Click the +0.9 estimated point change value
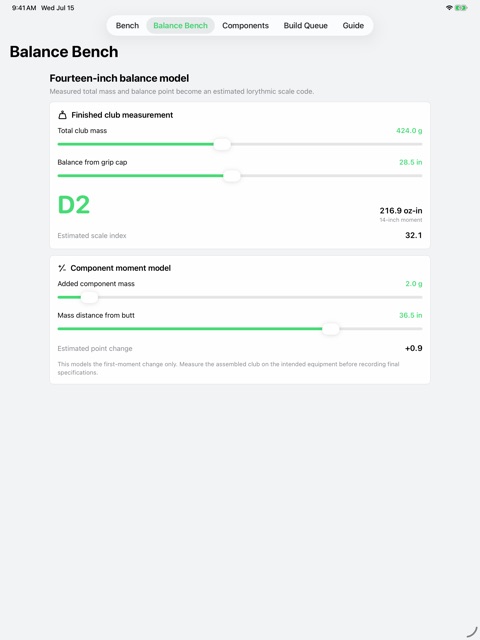This screenshot has height=640, width=480. (413, 348)
